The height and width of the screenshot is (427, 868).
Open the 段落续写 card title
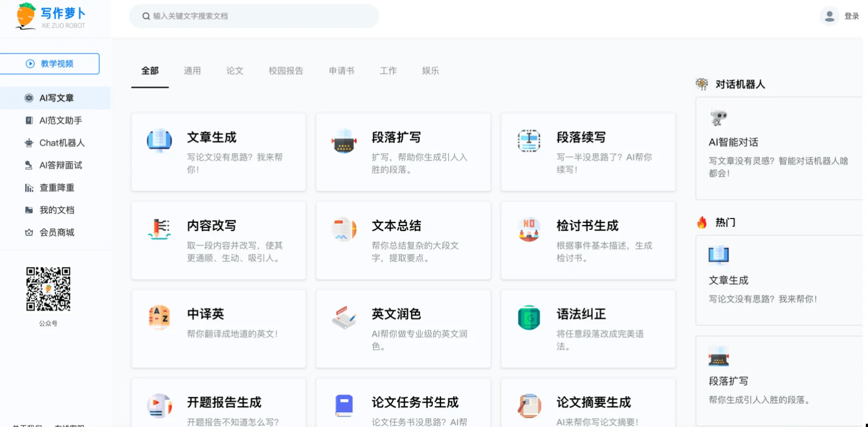581,137
